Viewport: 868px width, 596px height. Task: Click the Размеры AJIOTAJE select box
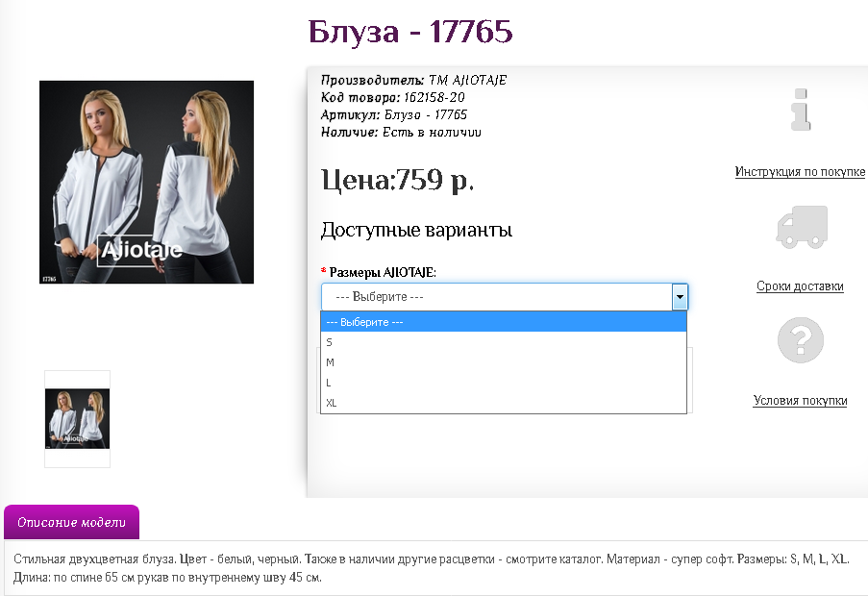(x=505, y=297)
